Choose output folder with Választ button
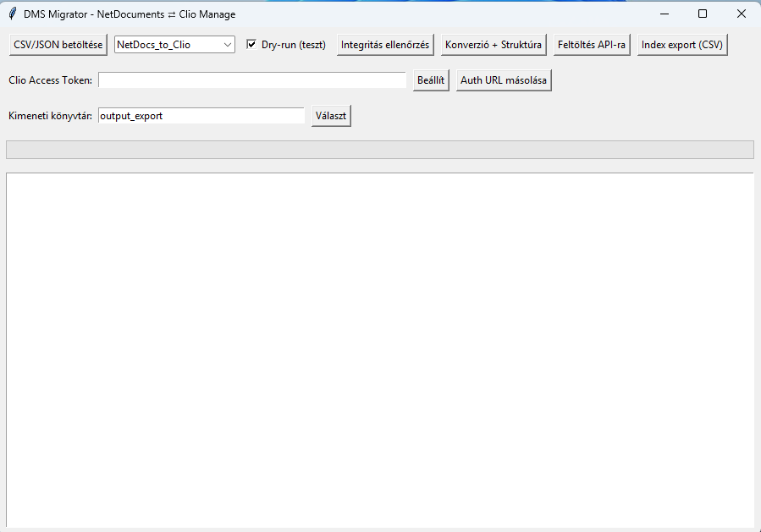The height and width of the screenshot is (532, 761). point(331,115)
